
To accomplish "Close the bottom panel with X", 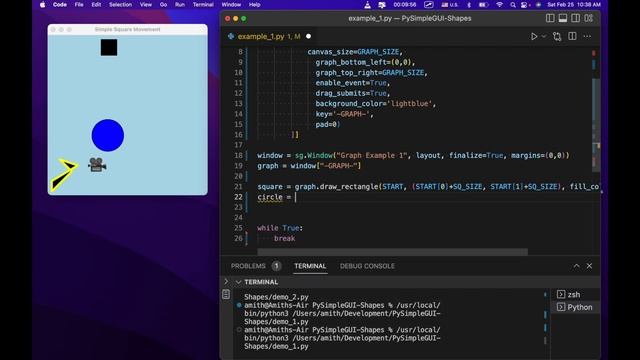I will pyautogui.click(x=589, y=266).
